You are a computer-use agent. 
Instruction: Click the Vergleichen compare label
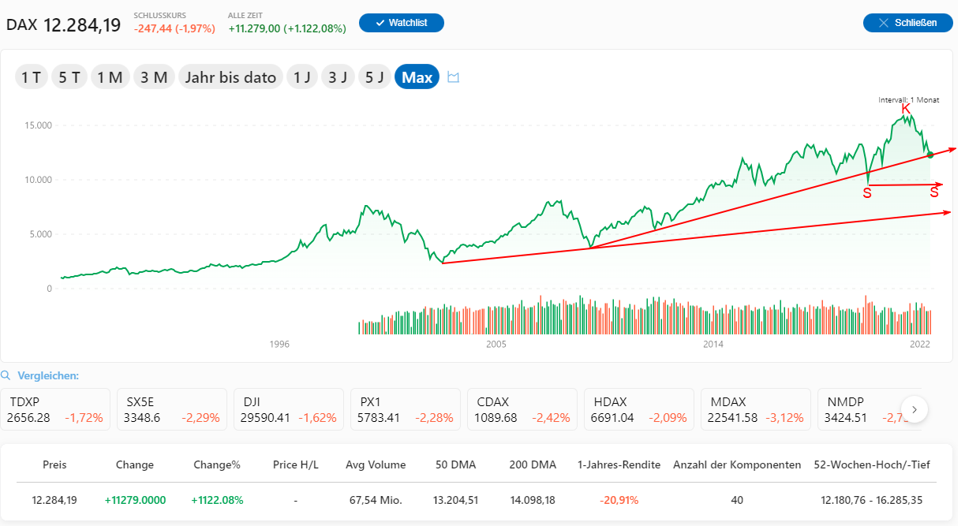[48, 375]
